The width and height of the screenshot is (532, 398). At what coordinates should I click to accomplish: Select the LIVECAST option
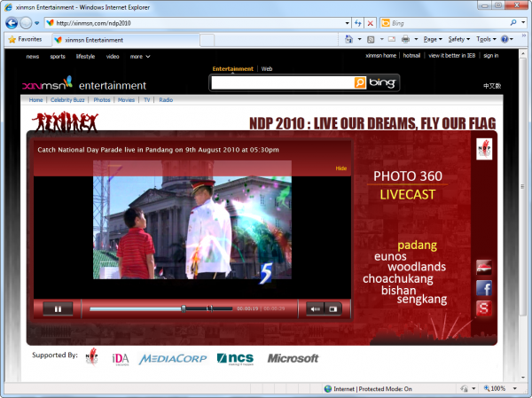pyautogui.click(x=408, y=194)
